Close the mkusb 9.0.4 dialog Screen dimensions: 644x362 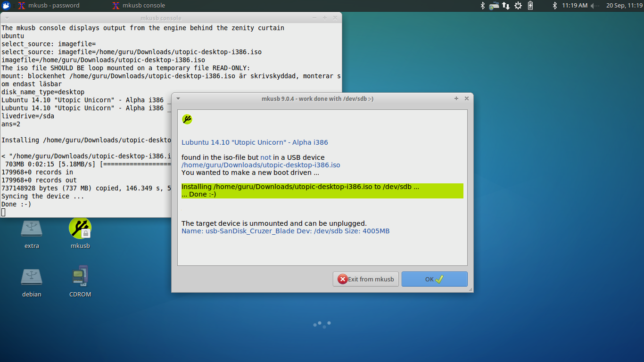click(x=467, y=99)
